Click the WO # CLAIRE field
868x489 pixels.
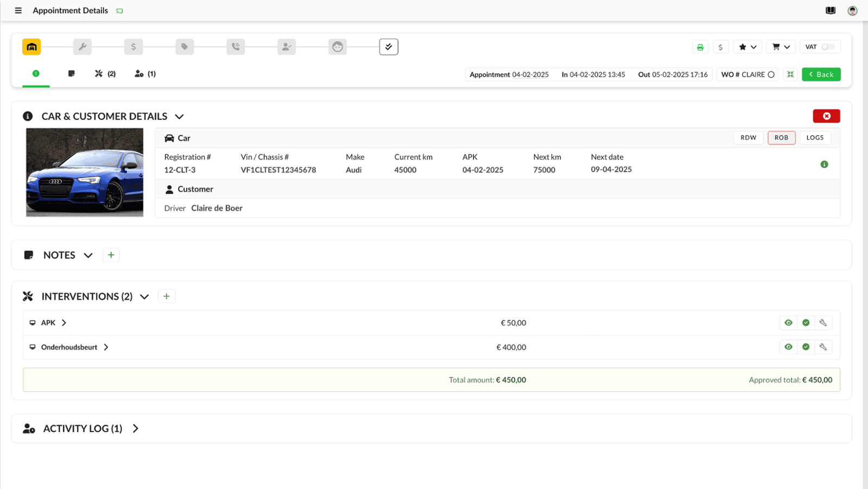[x=748, y=74]
